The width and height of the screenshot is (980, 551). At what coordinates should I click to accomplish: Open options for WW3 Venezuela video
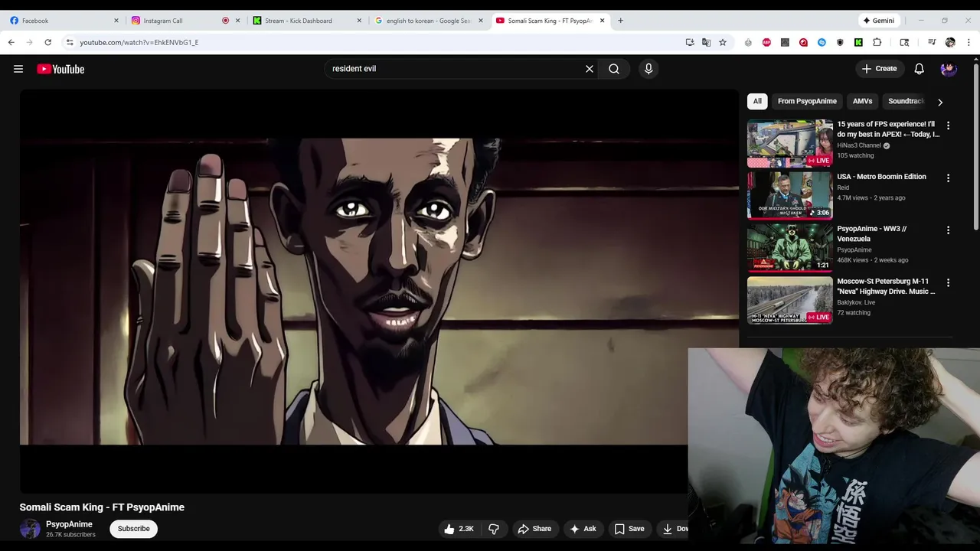pyautogui.click(x=948, y=230)
